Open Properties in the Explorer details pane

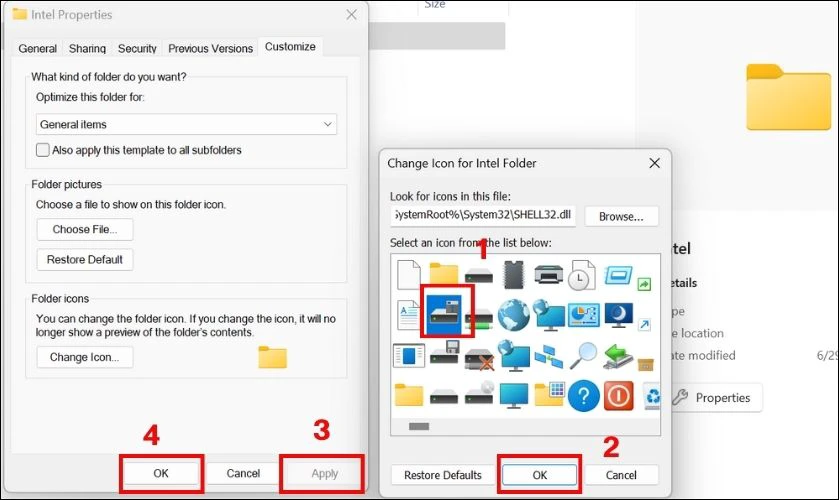click(715, 398)
